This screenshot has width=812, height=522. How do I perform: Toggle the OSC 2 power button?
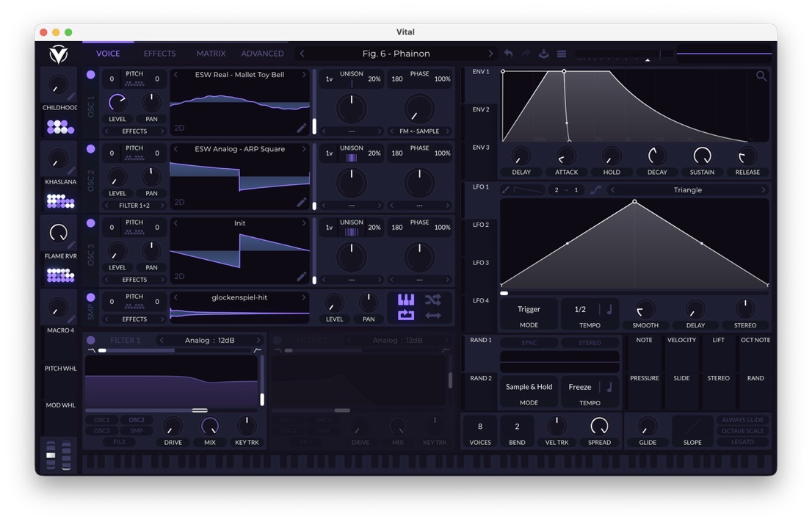91,149
